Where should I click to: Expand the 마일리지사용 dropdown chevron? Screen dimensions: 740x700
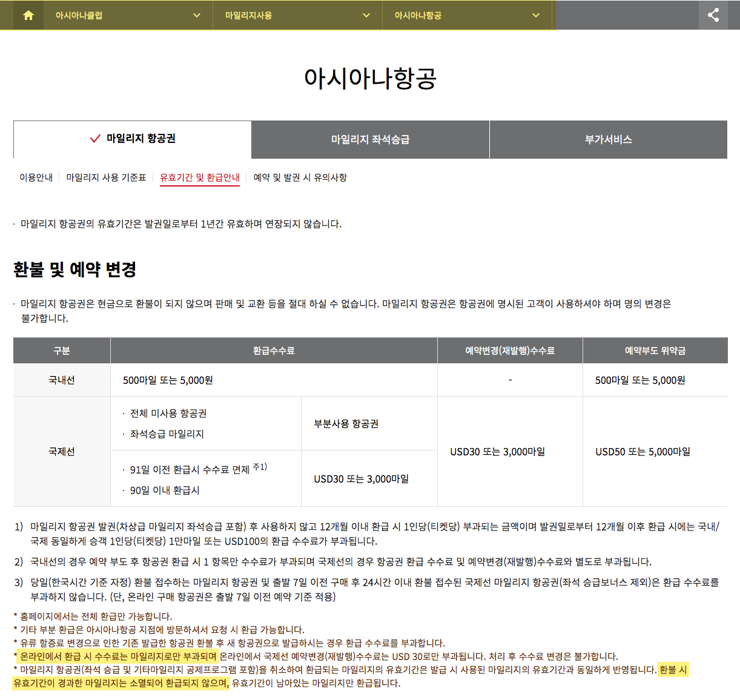coord(366,16)
